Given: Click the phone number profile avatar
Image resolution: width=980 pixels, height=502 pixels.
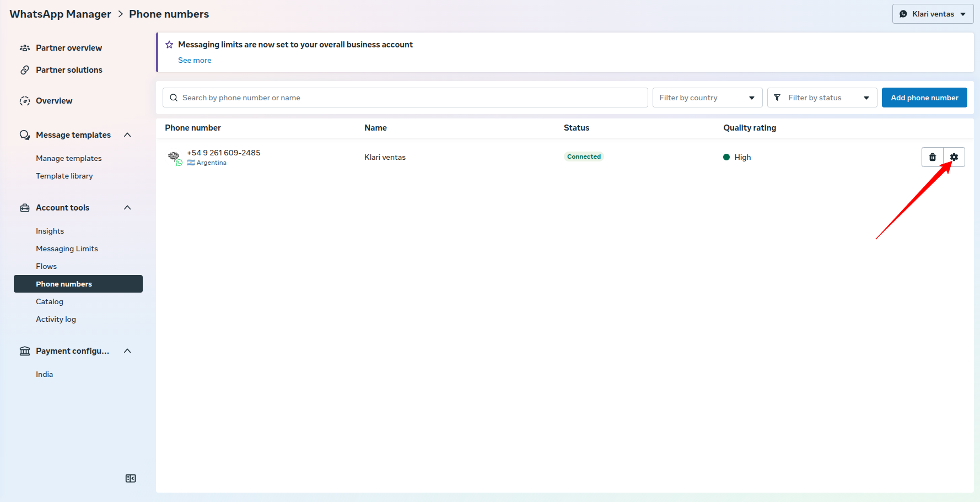Looking at the screenshot, I should pos(174,156).
